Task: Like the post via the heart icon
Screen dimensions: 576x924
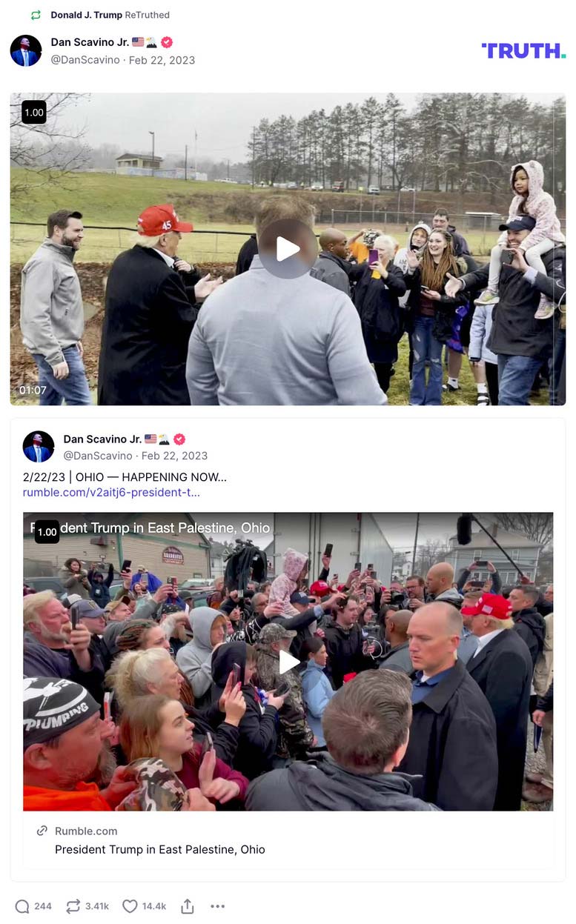Action: click(130, 906)
